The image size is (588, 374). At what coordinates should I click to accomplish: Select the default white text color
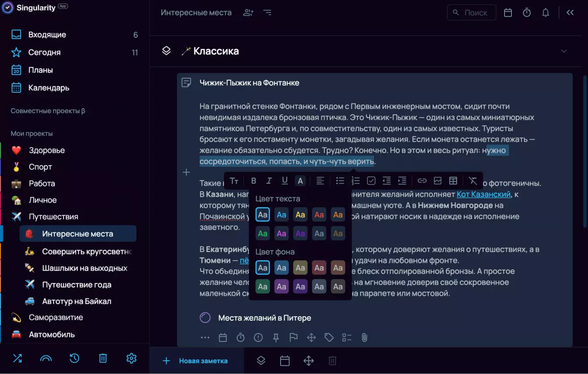(263, 215)
